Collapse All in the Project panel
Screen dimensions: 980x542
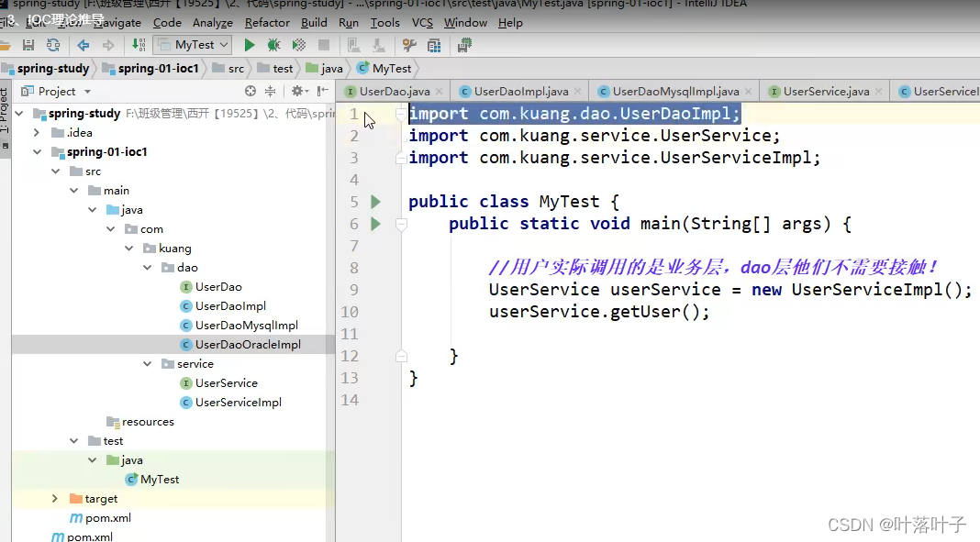[270, 91]
